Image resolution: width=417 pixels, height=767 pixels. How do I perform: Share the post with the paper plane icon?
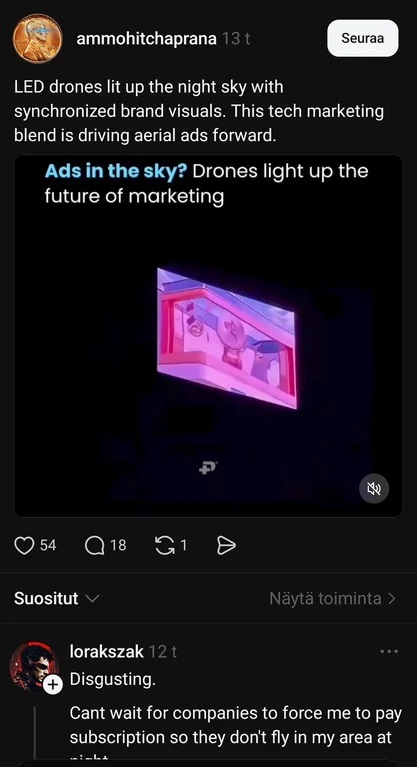pos(226,546)
